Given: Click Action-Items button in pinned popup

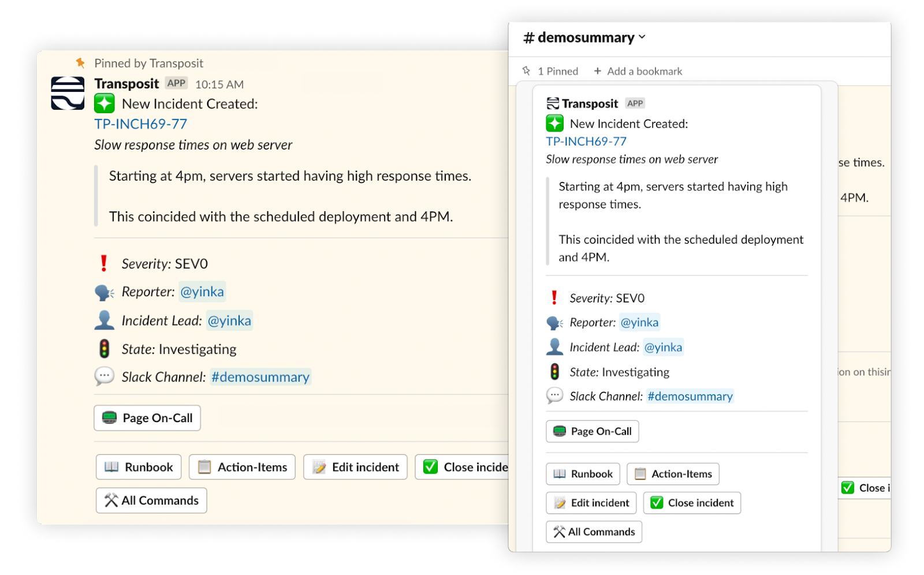Looking at the screenshot, I should coord(673,474).
